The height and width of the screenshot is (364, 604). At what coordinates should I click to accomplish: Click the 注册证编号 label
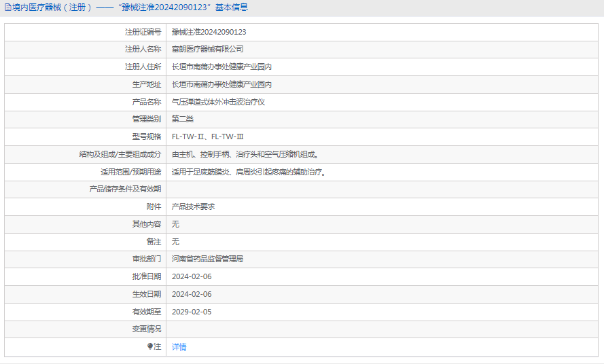click(143, 32)
